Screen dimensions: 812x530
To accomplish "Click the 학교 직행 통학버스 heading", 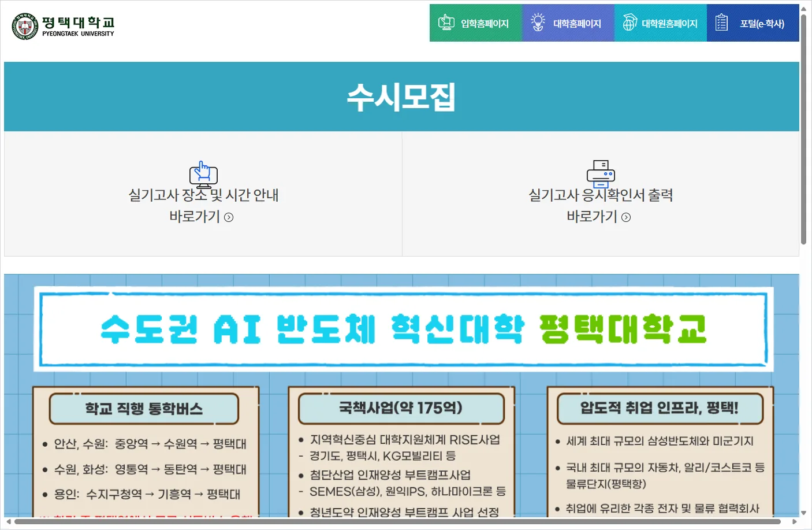I will click(144, 409).
